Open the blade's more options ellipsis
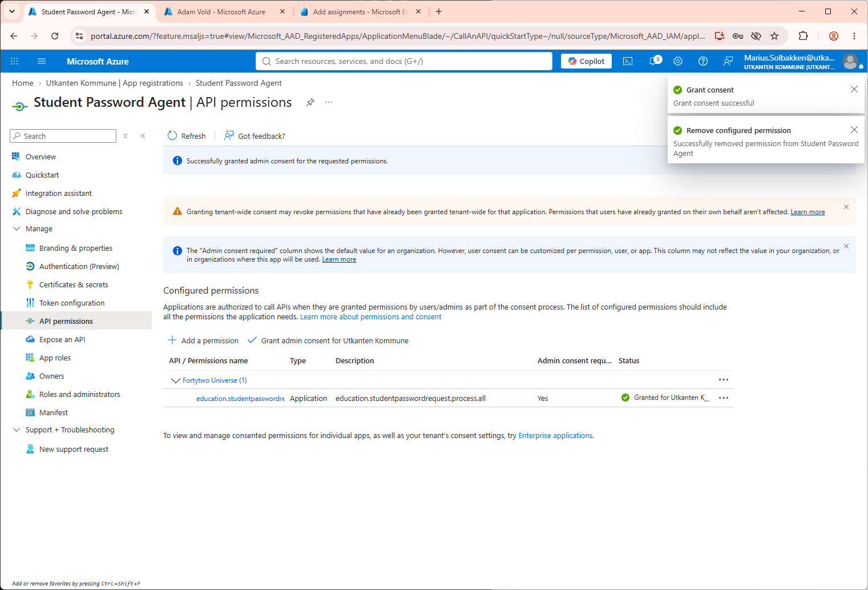868x590 pixels. (x=329, y=102)
